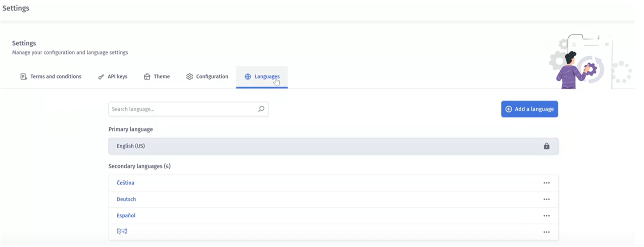Open the Čeština language link
Viewport: 644px width, 247px height.
[x=125, y=183]
